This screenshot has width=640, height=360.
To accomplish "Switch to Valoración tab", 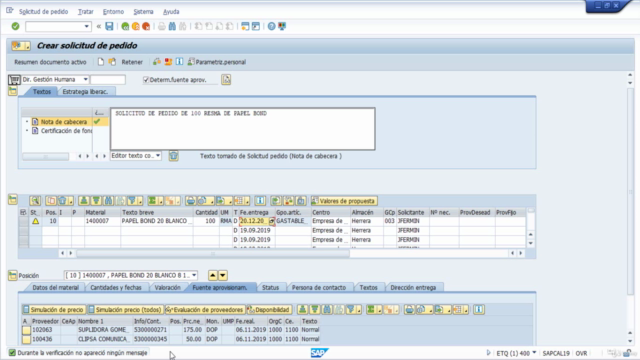I will [x=167, y=287].
